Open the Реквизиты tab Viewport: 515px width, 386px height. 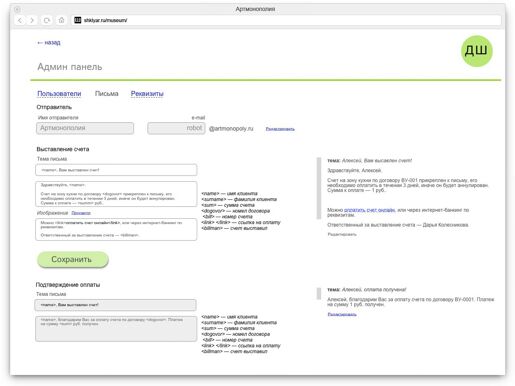[x=147, y=94]
